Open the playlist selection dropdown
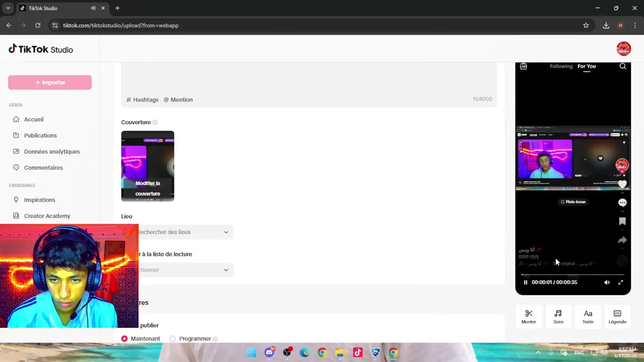 pos(178,270)
